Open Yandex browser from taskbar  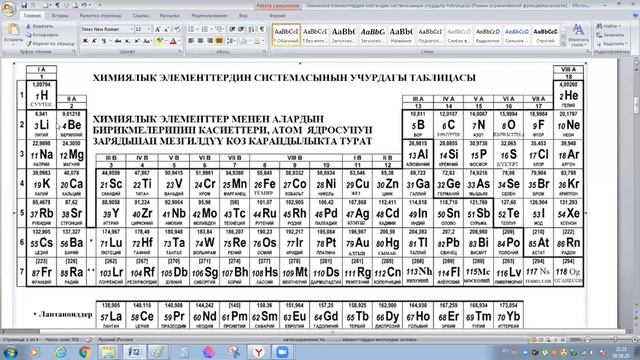pos(258,352)
